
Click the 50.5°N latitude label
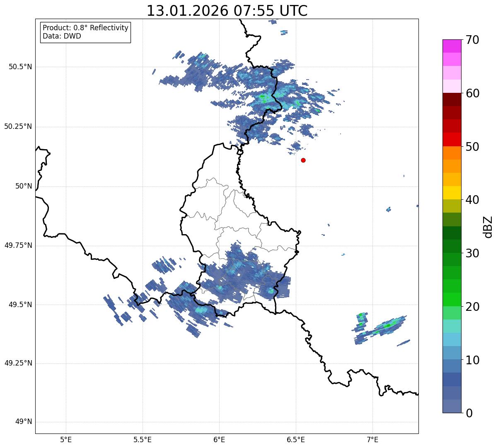20,67
